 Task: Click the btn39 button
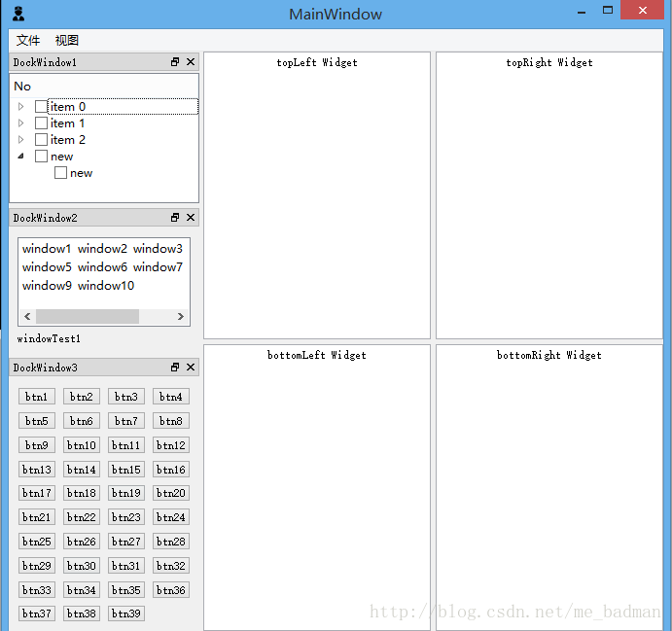(126, 613)
